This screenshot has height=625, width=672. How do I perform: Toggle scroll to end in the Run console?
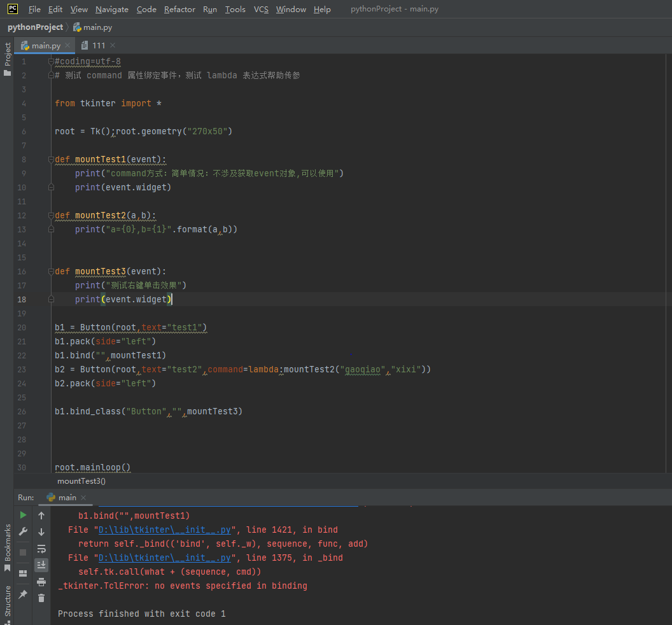(x=41, y=565)
